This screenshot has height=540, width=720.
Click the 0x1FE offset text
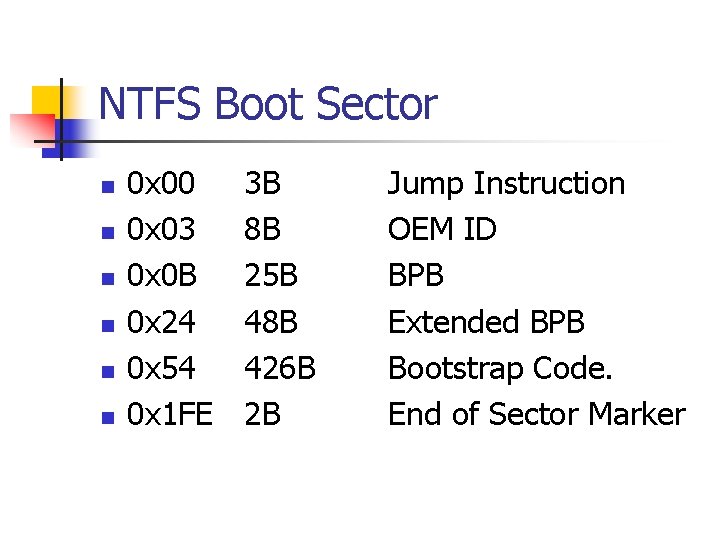tap(170, 414)
